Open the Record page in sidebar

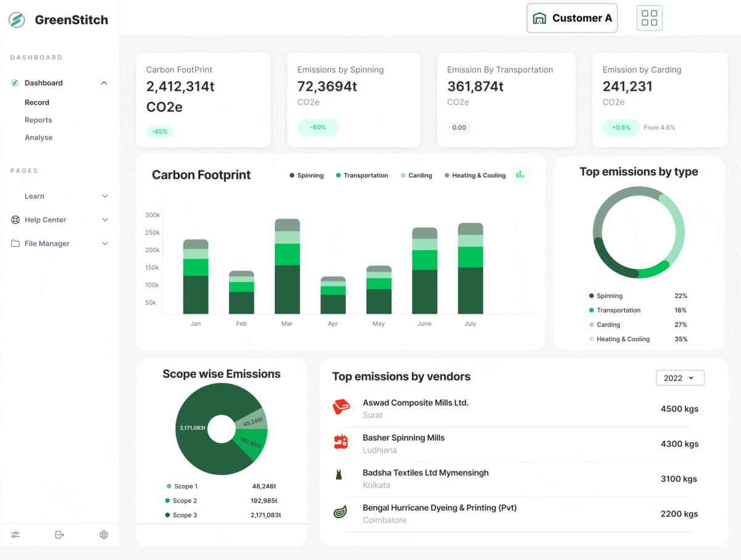tap(37, 102)
